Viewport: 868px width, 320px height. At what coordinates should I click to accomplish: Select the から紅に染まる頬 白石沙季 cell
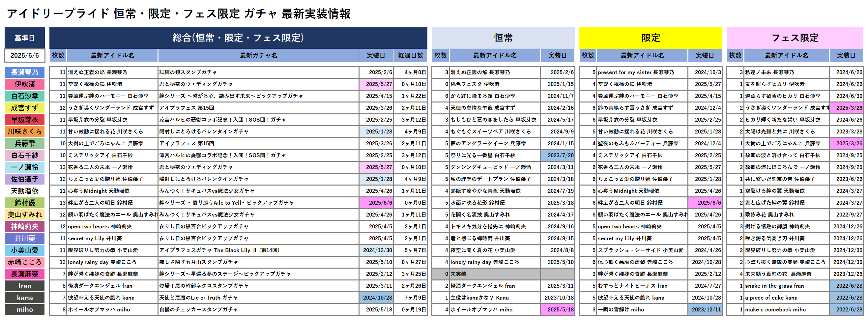(495, 96)
